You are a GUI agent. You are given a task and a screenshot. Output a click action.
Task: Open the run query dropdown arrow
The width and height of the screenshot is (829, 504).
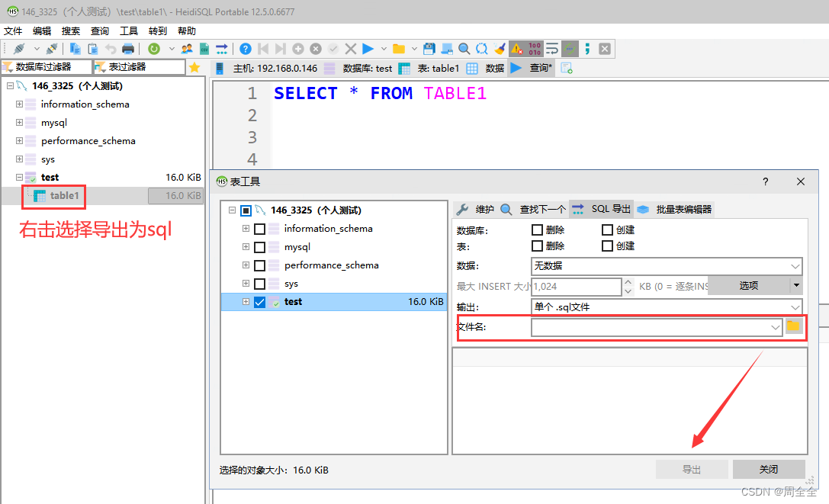[384, 50]
